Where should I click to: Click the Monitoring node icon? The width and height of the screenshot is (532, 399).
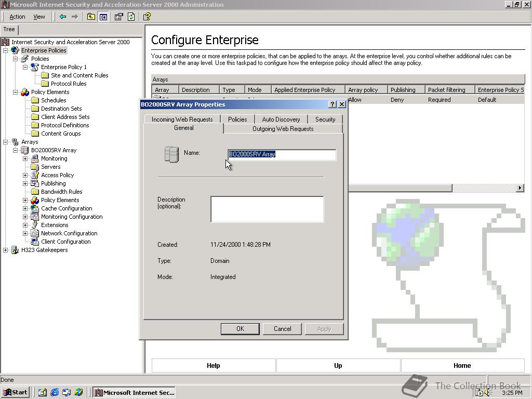pos(35,158)
